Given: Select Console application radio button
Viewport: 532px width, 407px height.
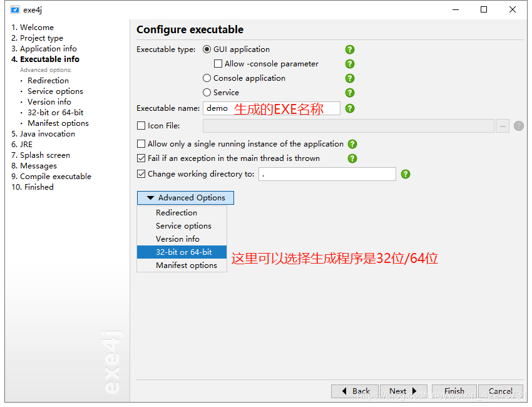Looking at the screenshot, I should click(207, 78).
